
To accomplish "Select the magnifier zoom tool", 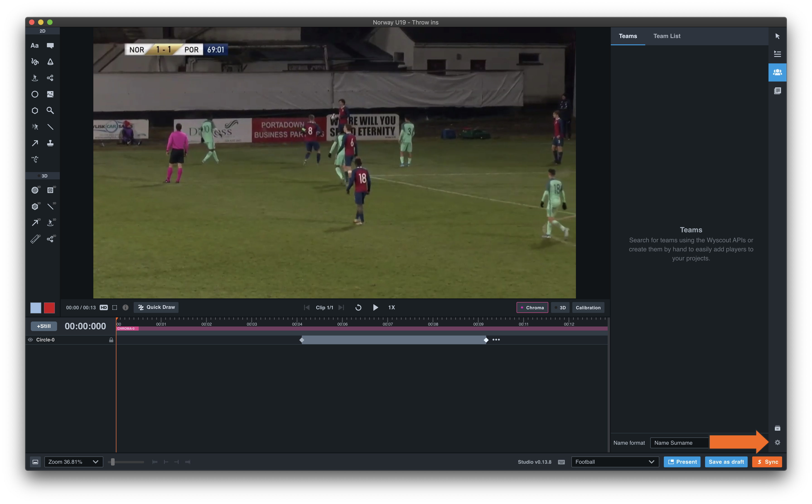I will (50, 110).
